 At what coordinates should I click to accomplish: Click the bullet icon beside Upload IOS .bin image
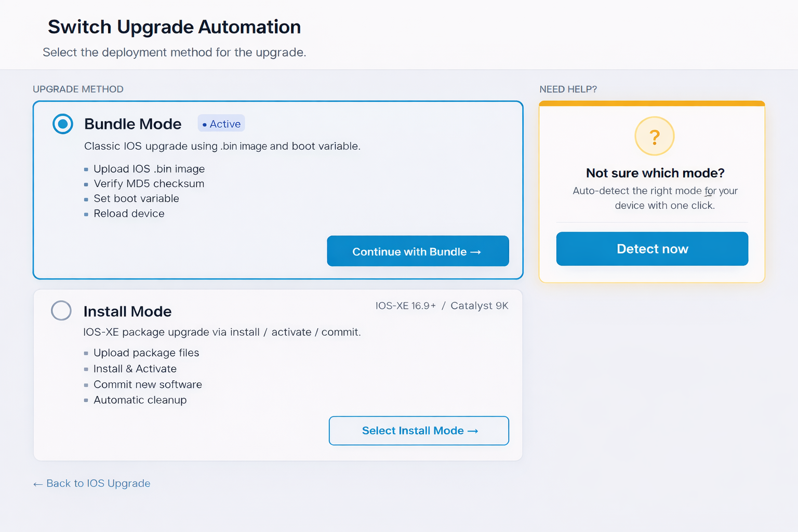86,169
